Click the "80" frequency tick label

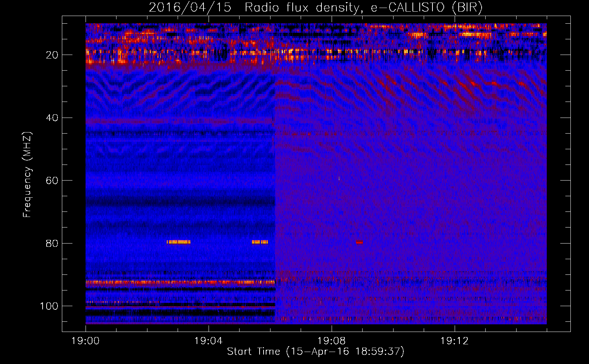click(x=52, y=243)
